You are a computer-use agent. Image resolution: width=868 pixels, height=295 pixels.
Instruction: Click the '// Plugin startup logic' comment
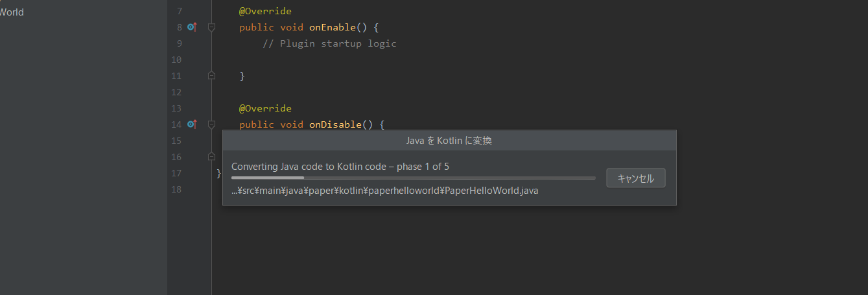pos(329,43)
